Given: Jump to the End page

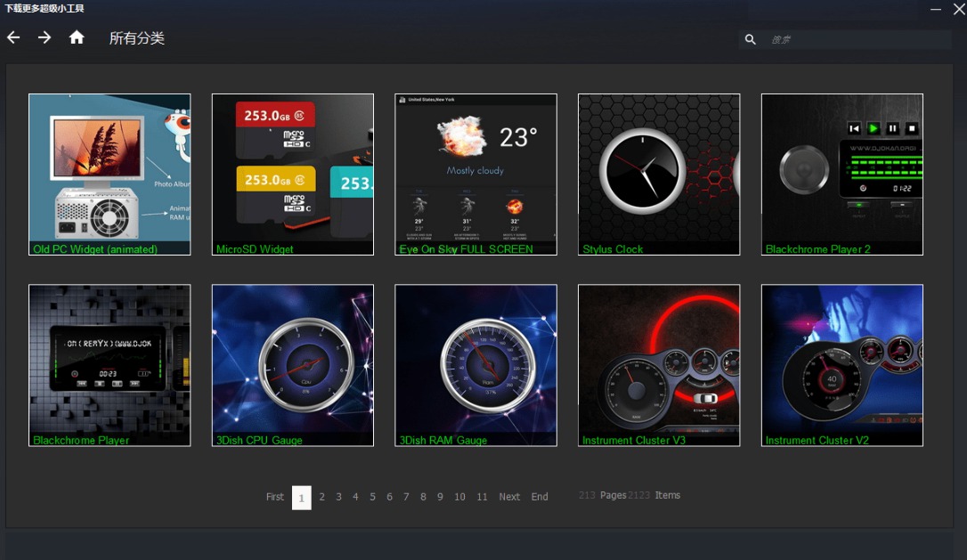Looking at the screenshot, I should pos(539,497).
